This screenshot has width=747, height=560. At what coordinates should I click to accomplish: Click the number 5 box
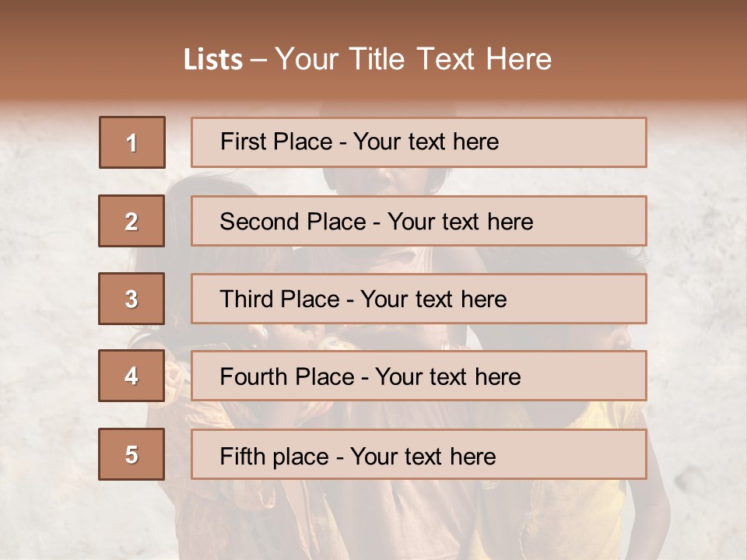(x=132, y=454)
